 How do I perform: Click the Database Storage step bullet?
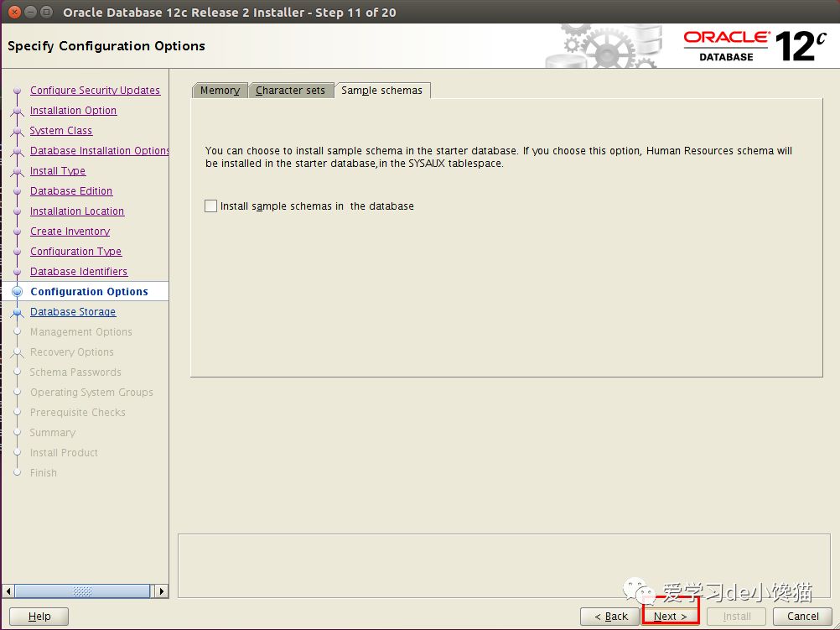pos(17,312)
